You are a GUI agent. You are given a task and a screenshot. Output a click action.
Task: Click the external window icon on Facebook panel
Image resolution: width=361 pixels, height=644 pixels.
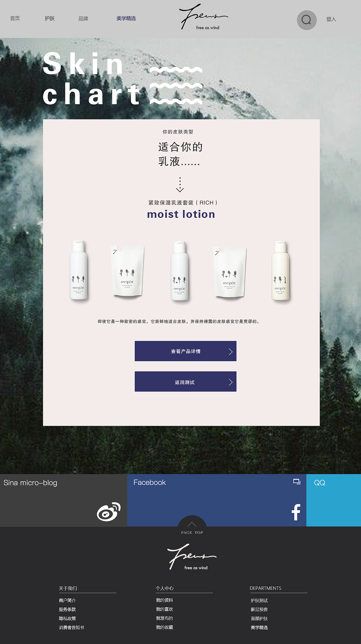pyautogui.click(x=297, y=482)
